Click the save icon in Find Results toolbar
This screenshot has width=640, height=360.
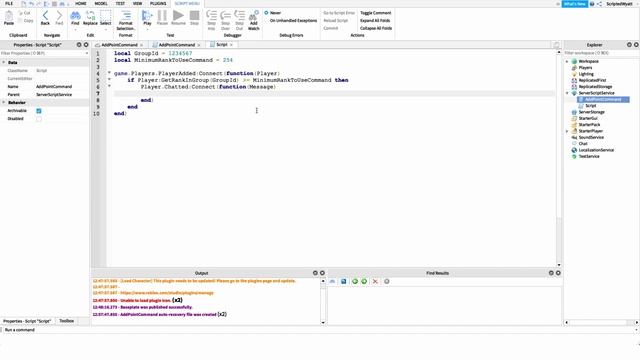coord(343,281)
